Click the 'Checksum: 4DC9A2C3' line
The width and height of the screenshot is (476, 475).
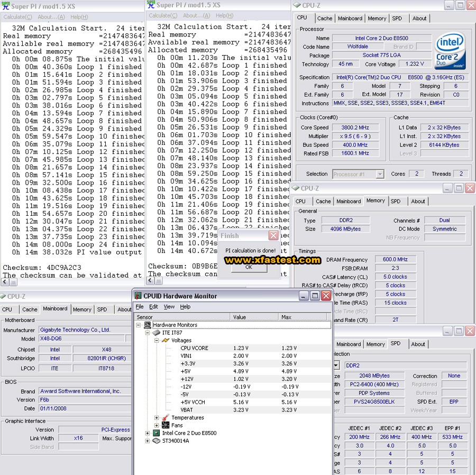(x=42, y=268)
